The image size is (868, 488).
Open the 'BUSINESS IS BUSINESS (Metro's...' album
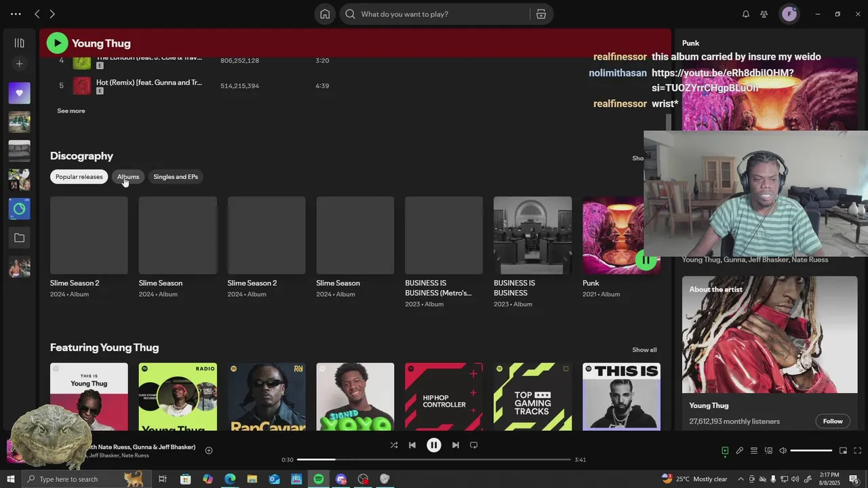tap(443, 252)
